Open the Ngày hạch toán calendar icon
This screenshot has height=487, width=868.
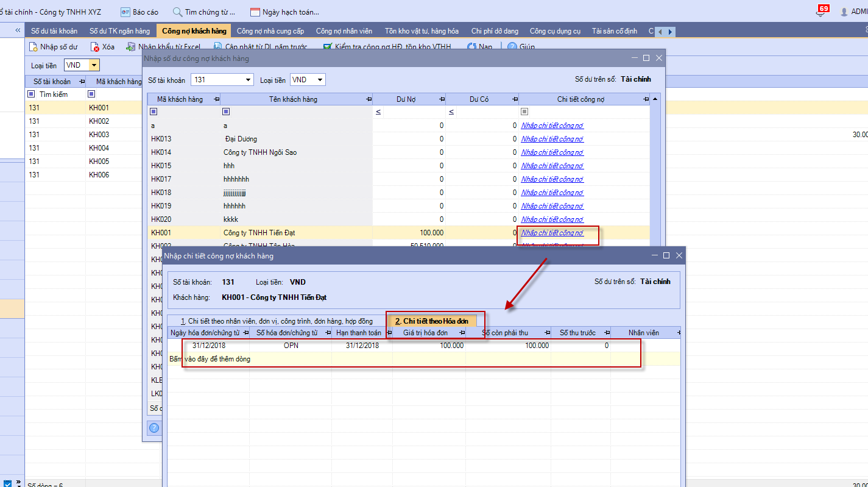(x=256, y=12)
